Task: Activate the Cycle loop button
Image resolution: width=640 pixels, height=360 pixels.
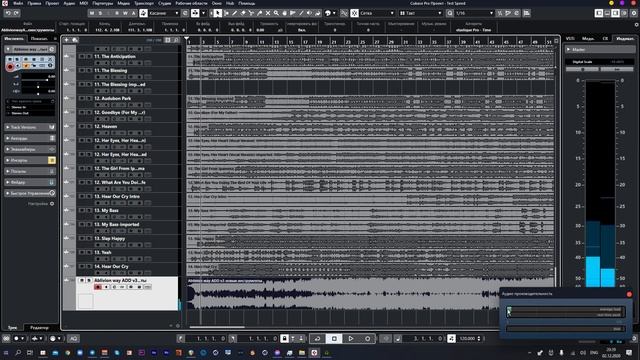Action: coord(317,338)
